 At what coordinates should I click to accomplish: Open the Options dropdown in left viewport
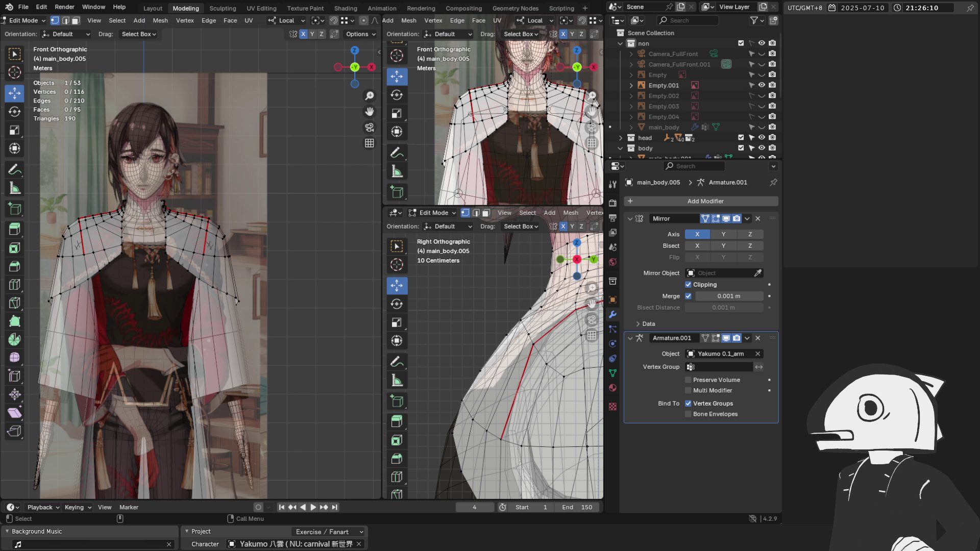pyautogui.click(x=360, y=34)
